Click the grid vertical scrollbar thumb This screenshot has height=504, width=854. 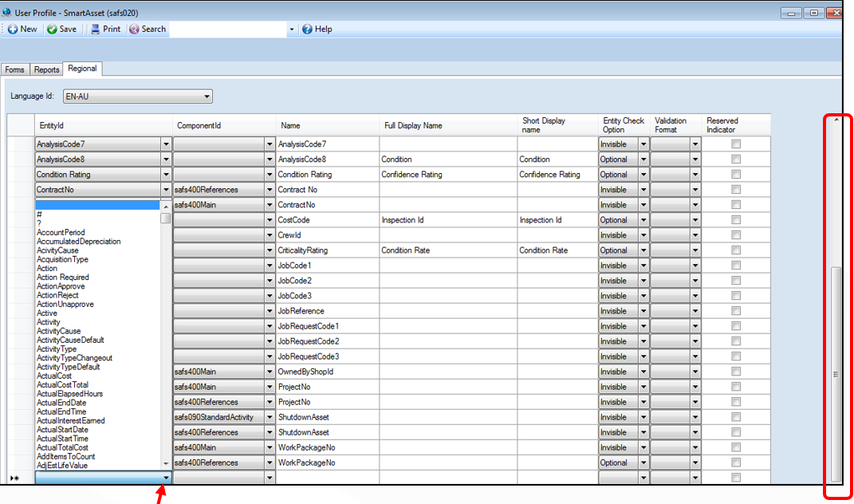836,374
